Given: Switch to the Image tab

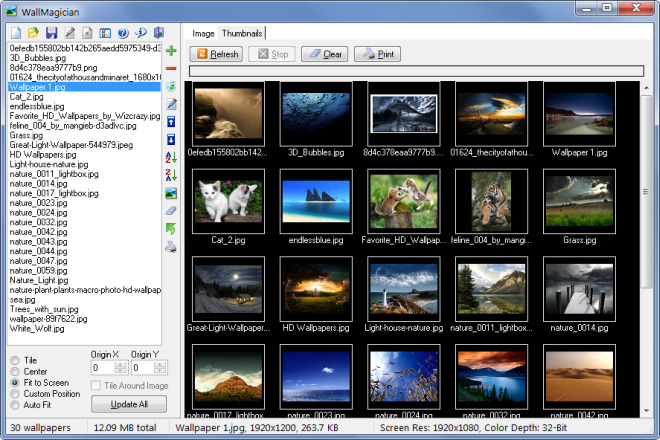Looking at the screenshot, I should (203, 33).
